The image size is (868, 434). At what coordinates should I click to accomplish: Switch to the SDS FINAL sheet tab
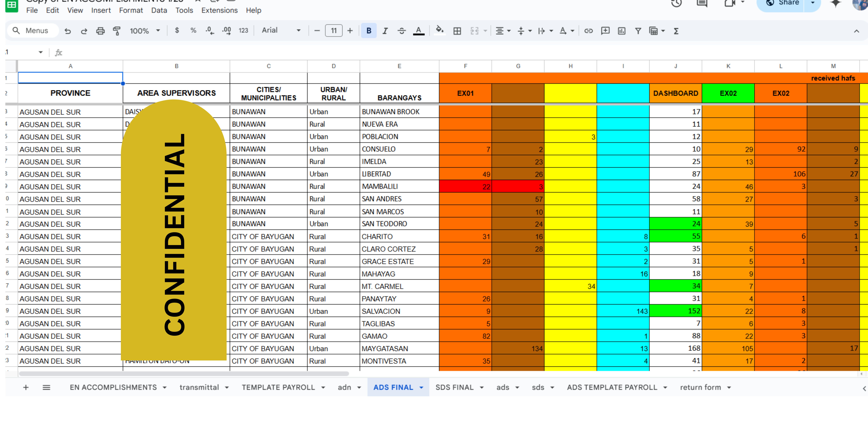coord(455,388)
